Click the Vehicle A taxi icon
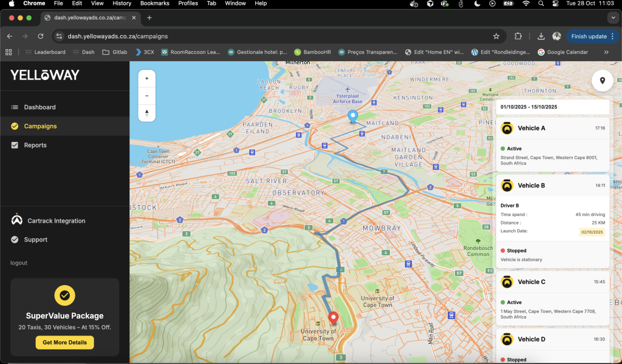Screen dimensions: 622x364 (x=507, y=128)
